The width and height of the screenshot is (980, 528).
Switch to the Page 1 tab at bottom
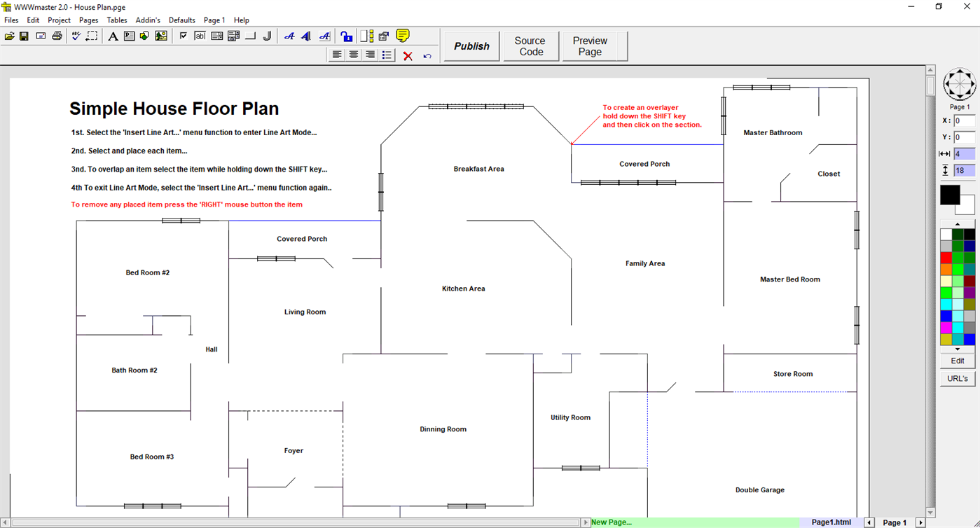tap(895, 522)
